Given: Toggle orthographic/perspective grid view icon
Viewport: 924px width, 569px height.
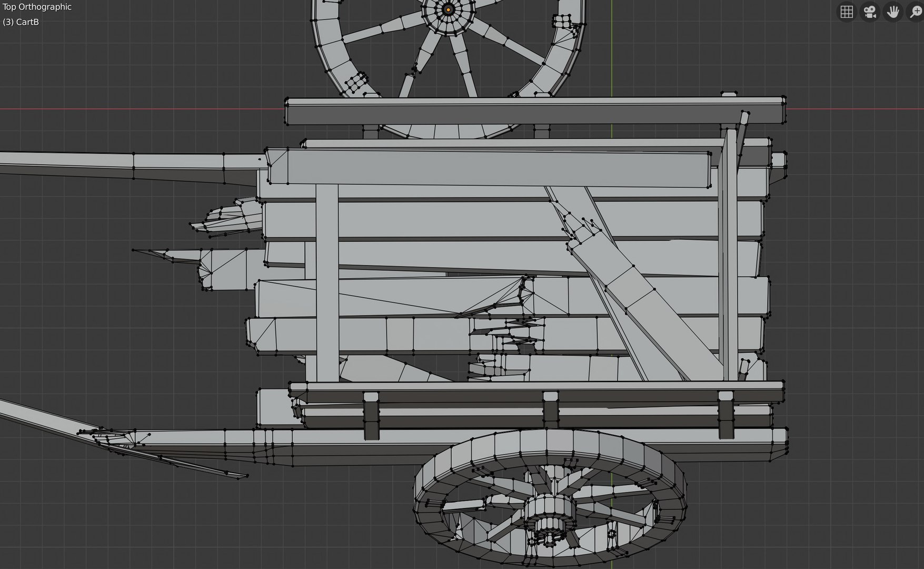Looking at the screenshot, I should pos(847,12).
